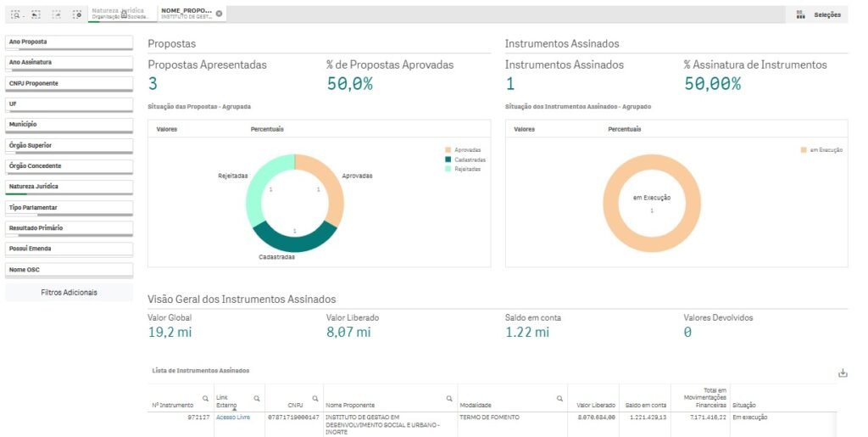
Task: Click the Filtros Adicionais button
Action: coord(69,293)
